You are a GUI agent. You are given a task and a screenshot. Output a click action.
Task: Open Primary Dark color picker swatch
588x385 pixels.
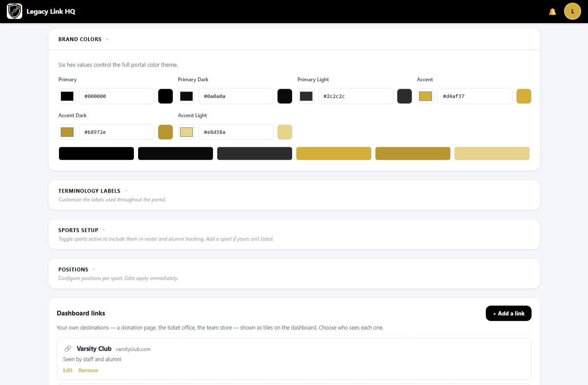tap(186, 96)
